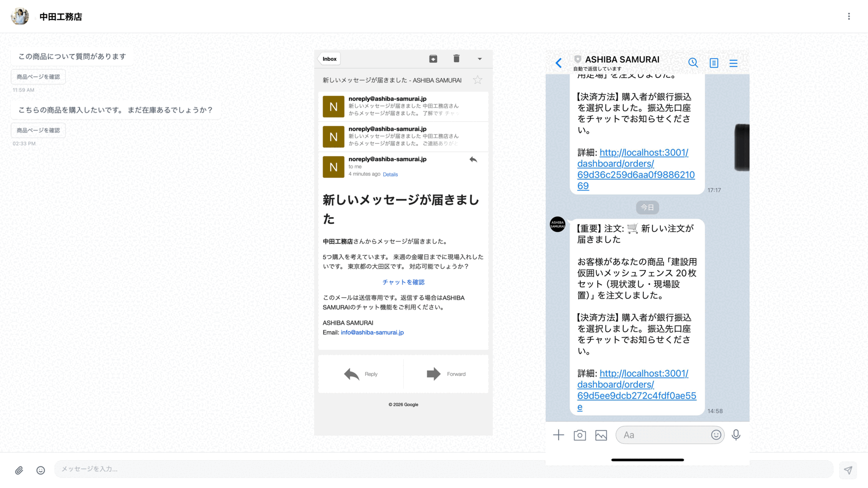Click the LINE microphone voice icon
This screenshot has width=868, height=488.
point(736,435)
